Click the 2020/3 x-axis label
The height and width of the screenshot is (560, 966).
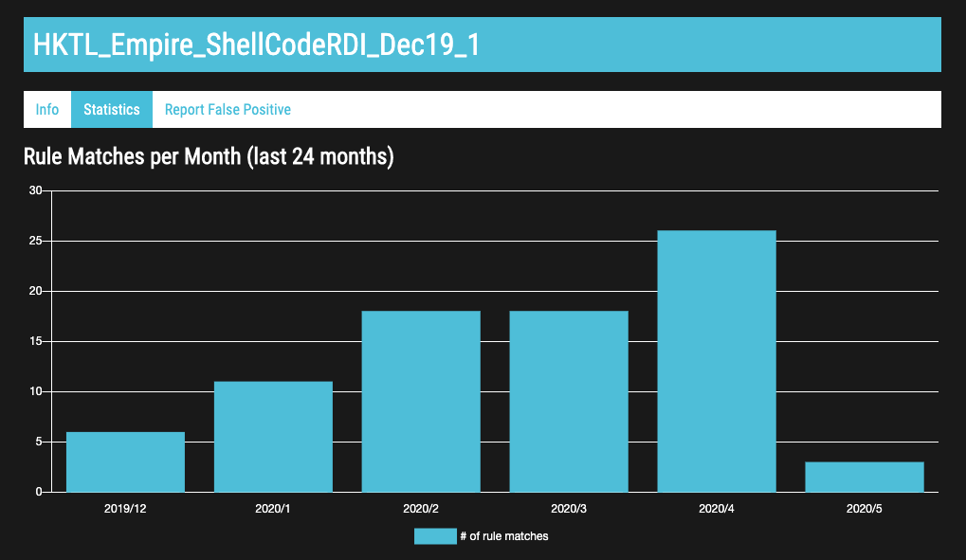coord(569,509)
